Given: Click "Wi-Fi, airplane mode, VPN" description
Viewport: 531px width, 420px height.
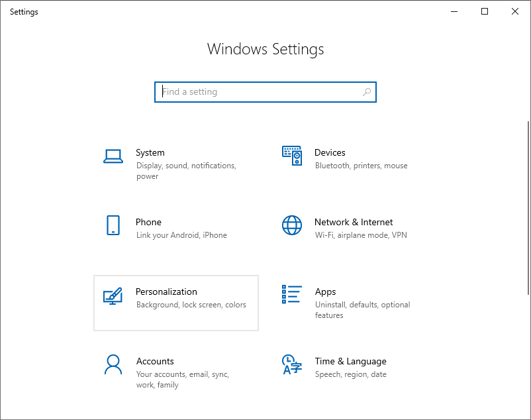Looking at the screenshot, I should [361, 235].
